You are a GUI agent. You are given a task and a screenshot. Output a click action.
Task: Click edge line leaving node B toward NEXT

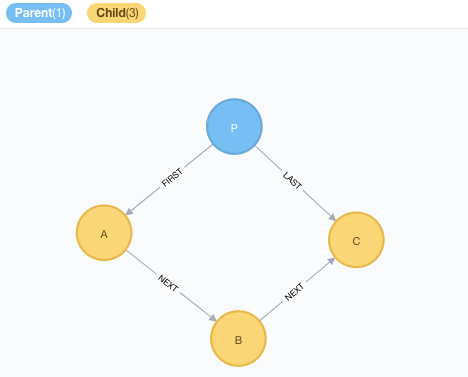tap(271, 311)
